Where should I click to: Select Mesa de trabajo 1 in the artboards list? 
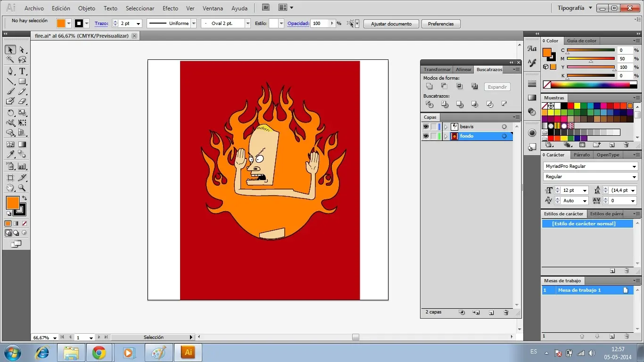coord(587,290)
